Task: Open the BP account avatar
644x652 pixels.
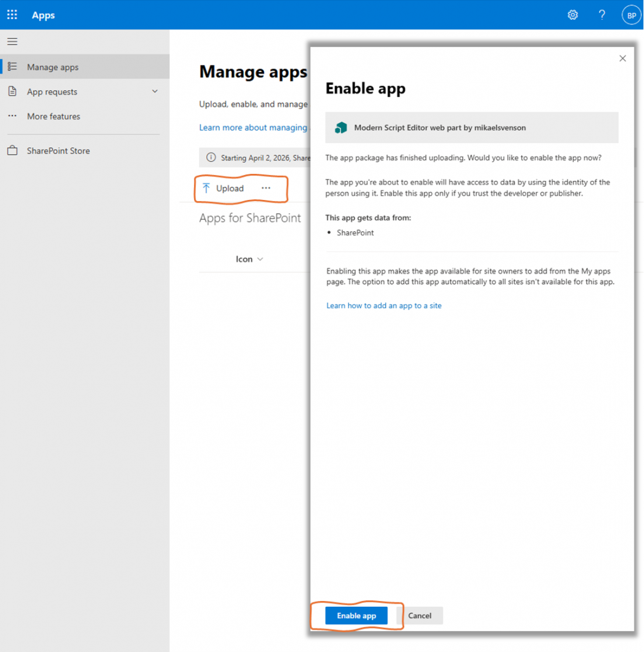Action: 631,15
